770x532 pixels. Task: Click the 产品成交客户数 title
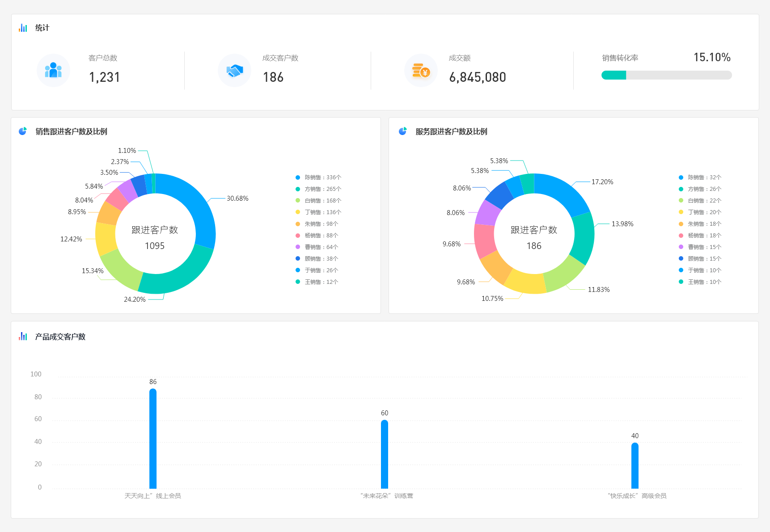pyautogui.click(x=60, y=337)
